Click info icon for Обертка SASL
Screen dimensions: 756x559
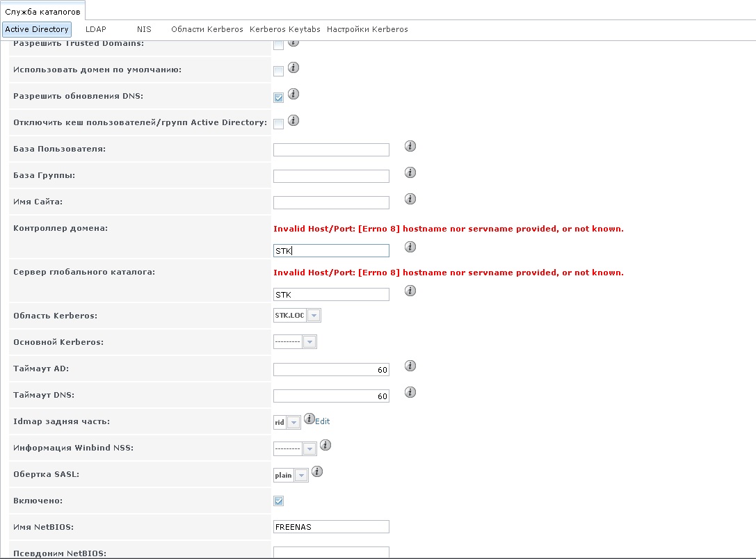(317, 471)
